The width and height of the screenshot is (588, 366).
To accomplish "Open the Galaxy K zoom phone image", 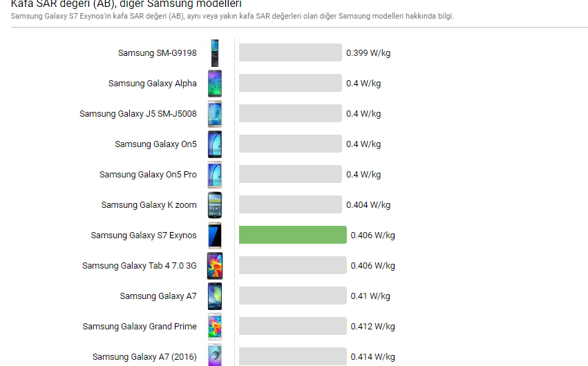I will [215, 205].
